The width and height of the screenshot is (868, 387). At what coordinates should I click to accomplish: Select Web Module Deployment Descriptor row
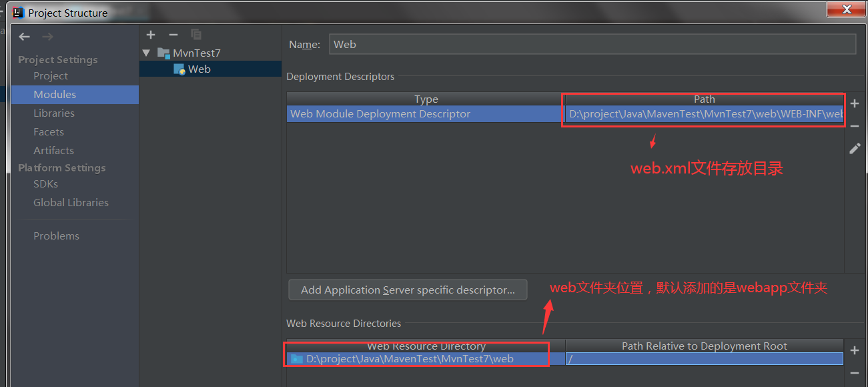coord(565,114)
